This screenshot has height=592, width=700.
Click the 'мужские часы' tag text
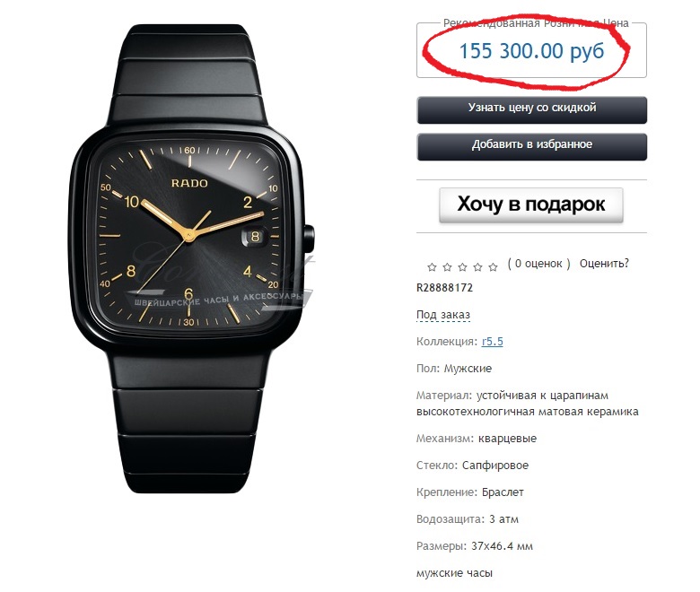(454, 573)
